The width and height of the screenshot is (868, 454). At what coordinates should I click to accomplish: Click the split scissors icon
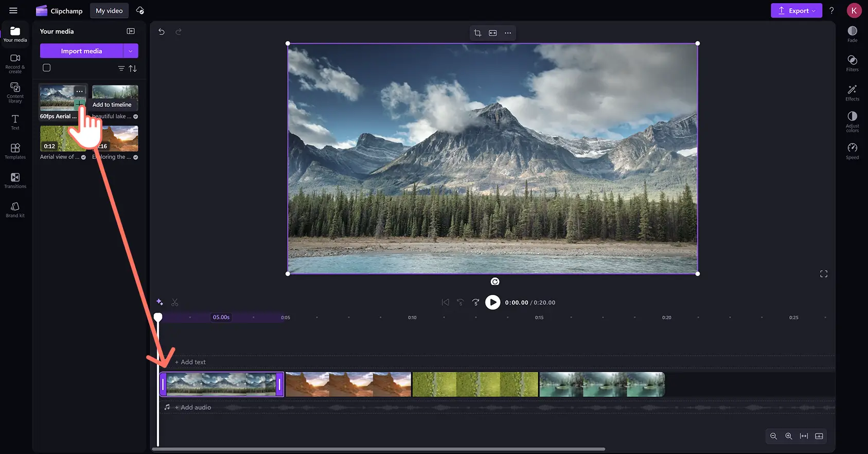coord(175,302)
